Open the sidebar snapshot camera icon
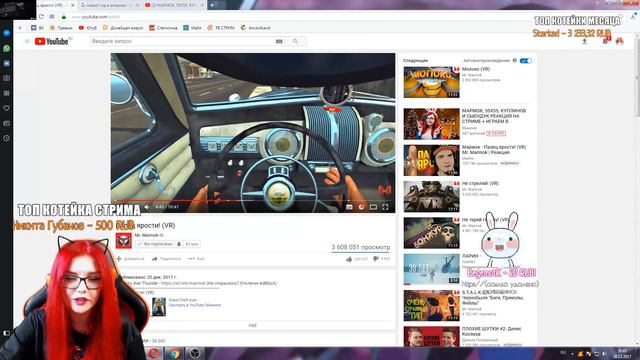 (x=7, y=78)
